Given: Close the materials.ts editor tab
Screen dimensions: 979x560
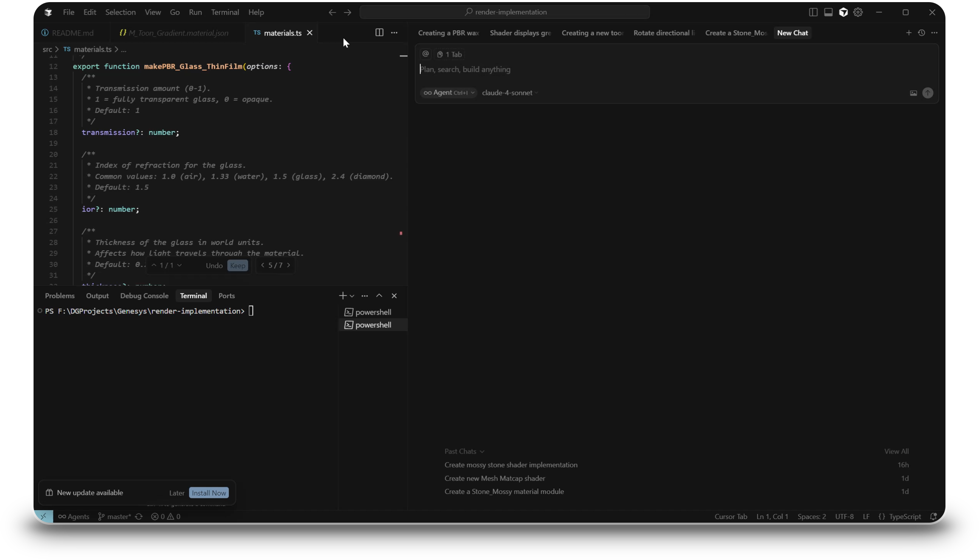Looking at the screenshot, I should click(x=309, y=33).
